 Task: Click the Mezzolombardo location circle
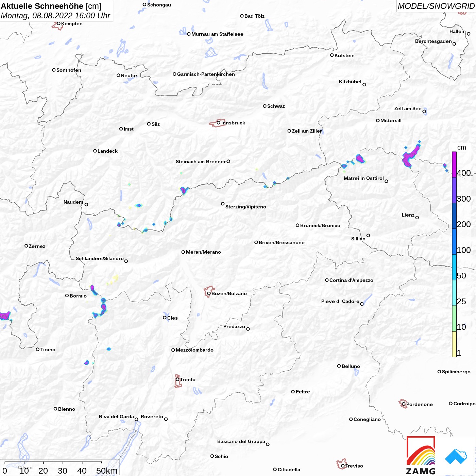point(173,350)
